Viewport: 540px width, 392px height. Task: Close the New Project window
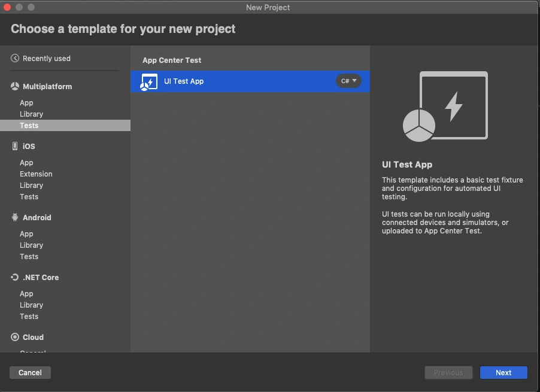[7, 7]
